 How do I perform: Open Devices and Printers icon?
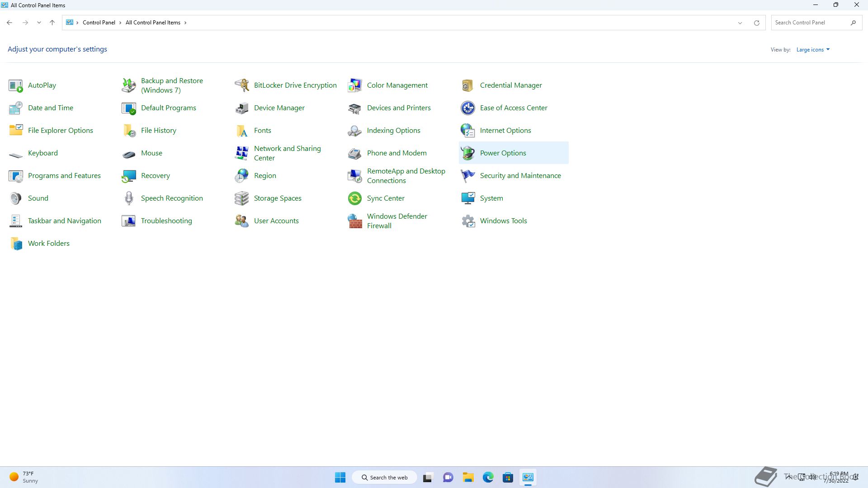click(x=355, y=108)
